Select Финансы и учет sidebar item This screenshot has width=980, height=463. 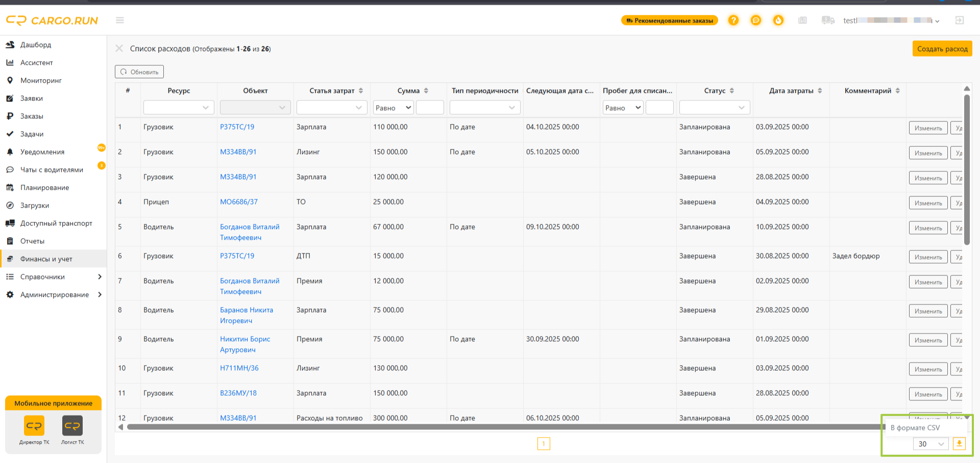click(x=53, y=259)
